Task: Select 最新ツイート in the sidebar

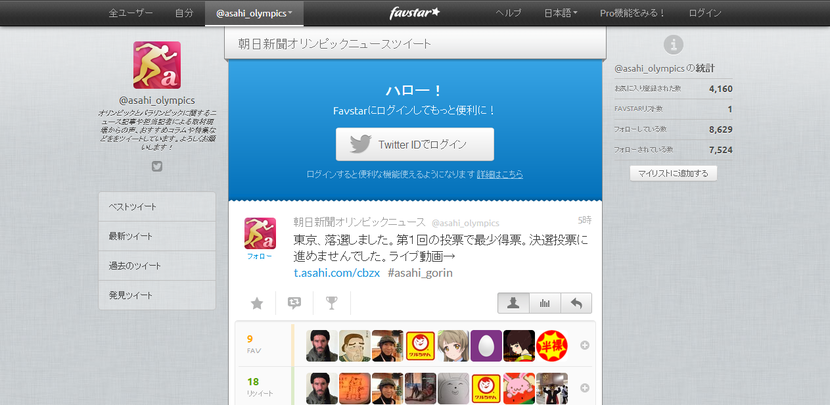Action: (x=157, y=236)
